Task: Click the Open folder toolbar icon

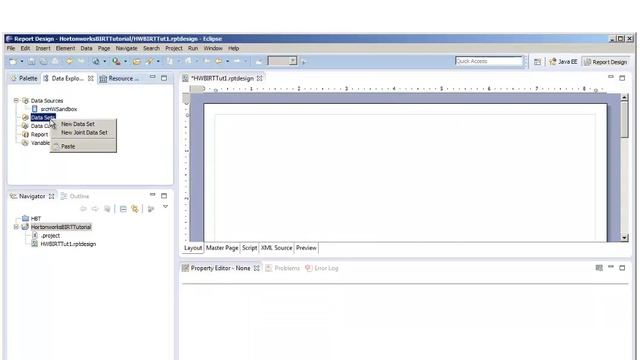Action: tap(137, 62)
